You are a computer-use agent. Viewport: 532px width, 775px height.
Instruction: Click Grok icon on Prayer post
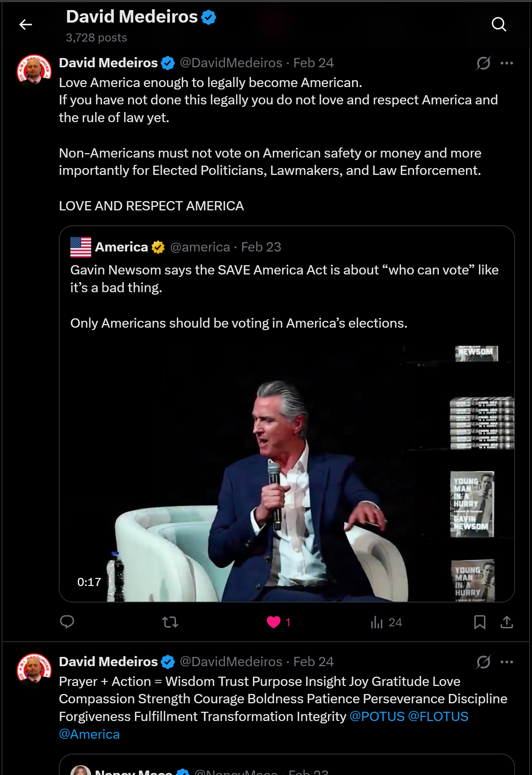click(483, 662)
